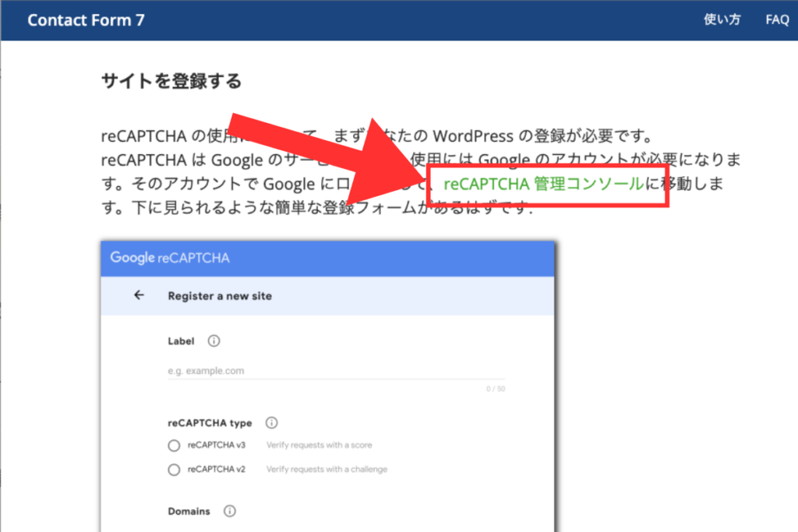The width and height of the screenshot is (798, 532).
Task: Click the 0 / 50 character counter
Action: click(x=496, y=389)
